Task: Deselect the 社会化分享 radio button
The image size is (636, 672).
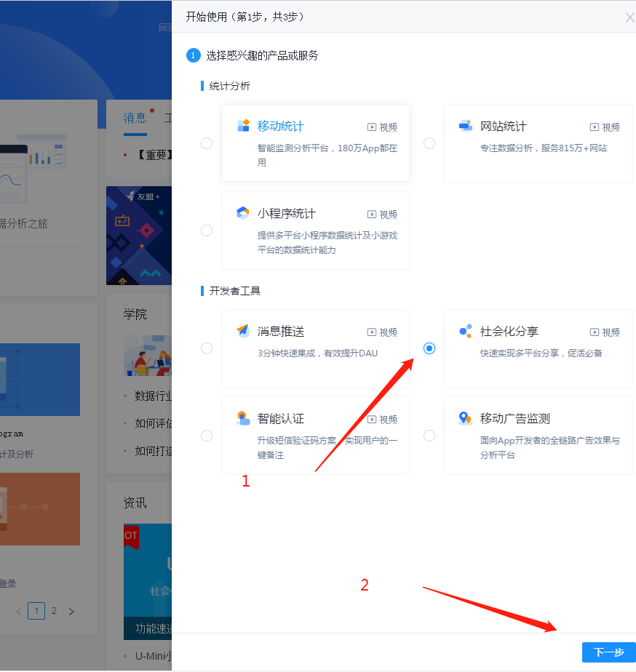Action: click(429, 348)
